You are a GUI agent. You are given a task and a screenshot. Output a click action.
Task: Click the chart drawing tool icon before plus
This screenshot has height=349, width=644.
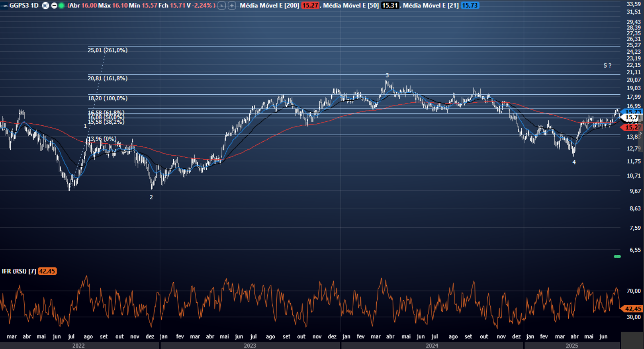(221, 6)
